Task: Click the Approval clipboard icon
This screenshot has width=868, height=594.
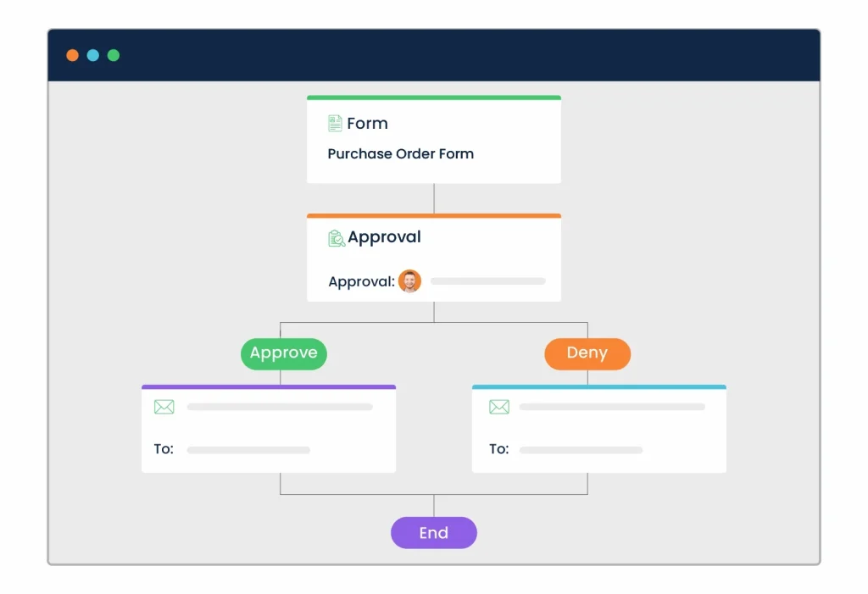Action: tap(337, 238)
